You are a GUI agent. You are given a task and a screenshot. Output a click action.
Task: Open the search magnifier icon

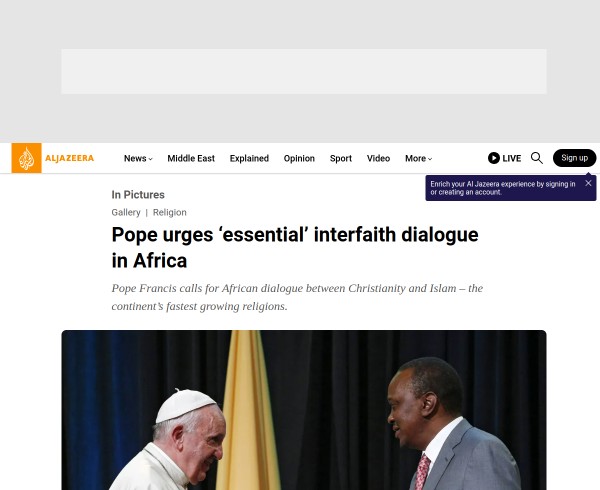(x=537, y=158)
